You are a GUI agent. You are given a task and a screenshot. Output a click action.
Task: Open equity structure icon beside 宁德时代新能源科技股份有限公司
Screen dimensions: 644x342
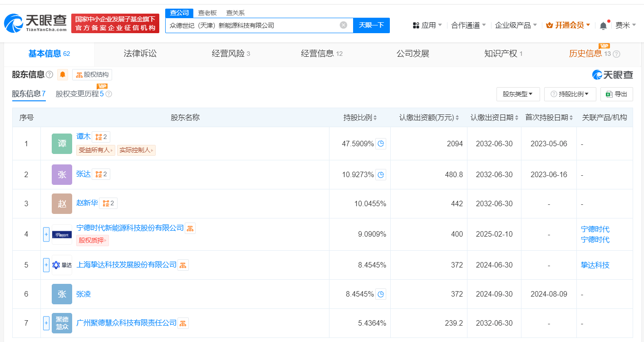pos(190,228)
